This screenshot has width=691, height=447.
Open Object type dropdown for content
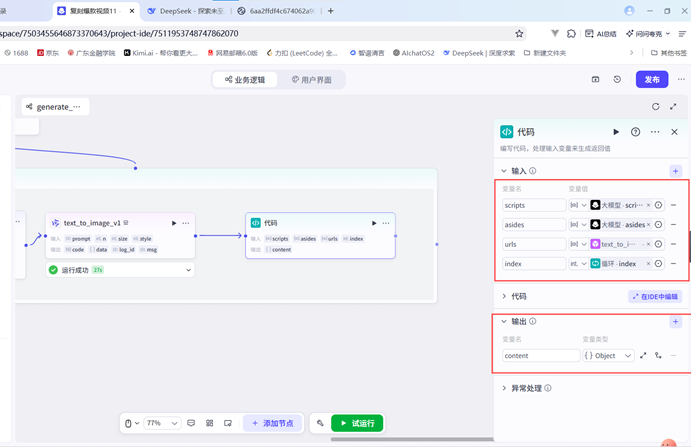point(608,355)
